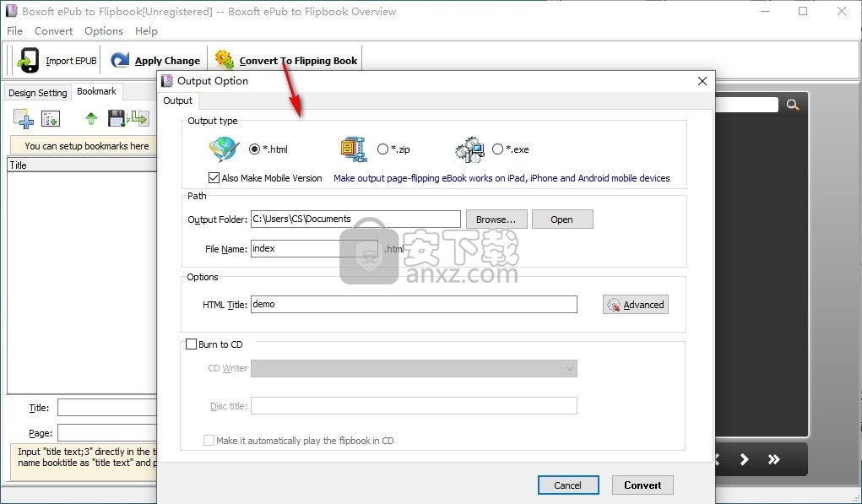
Task: Select the Output tab in dialog
Action: (177, 100)
